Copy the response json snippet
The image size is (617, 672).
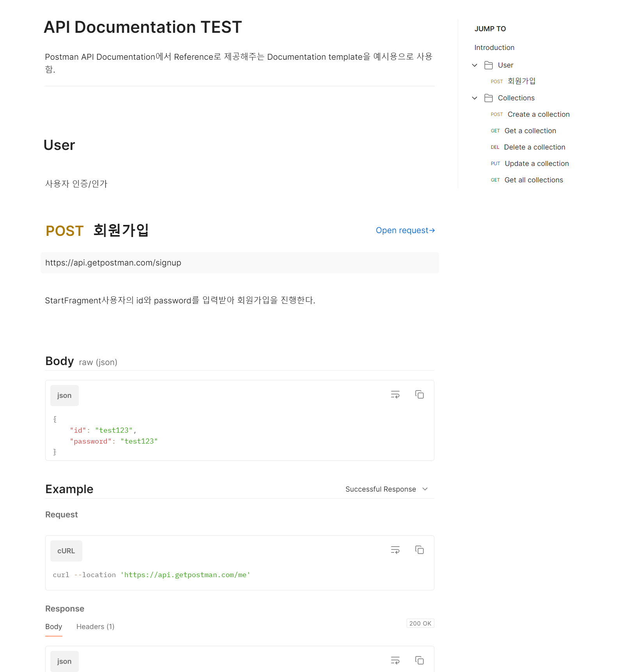click(420, 660)
